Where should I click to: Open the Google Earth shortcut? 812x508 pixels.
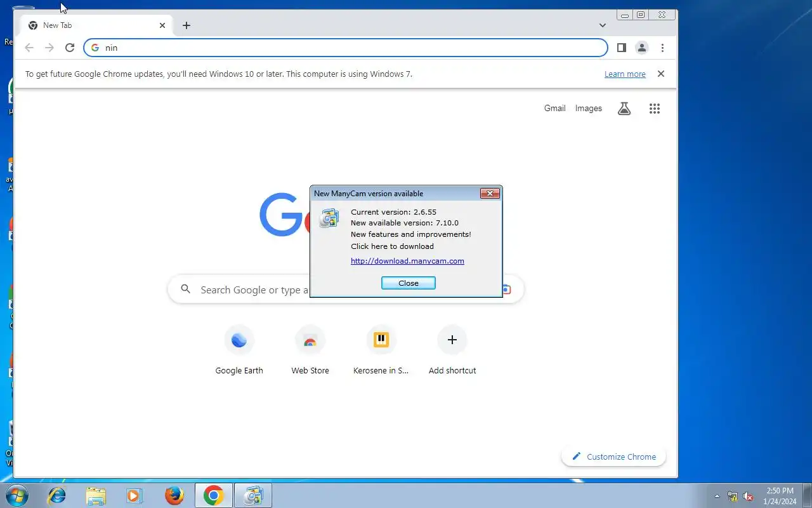tap(239, 351)
